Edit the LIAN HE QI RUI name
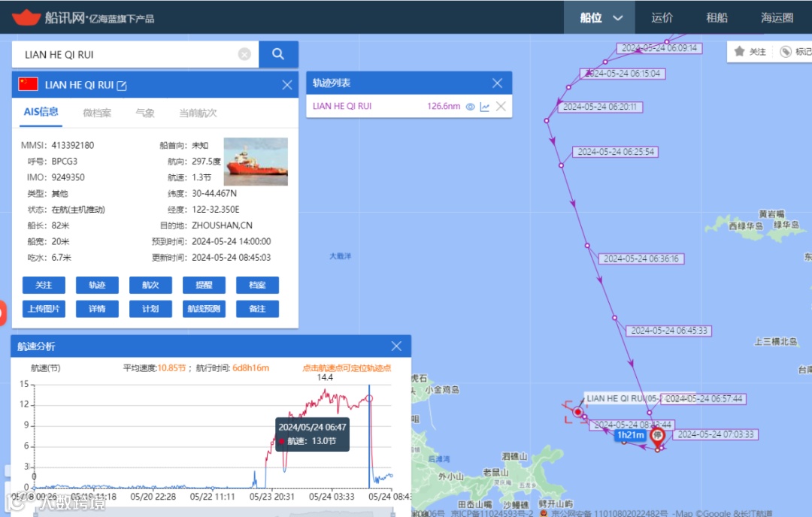Viewport: 812px width, 517px height. [x=122, y=86]
